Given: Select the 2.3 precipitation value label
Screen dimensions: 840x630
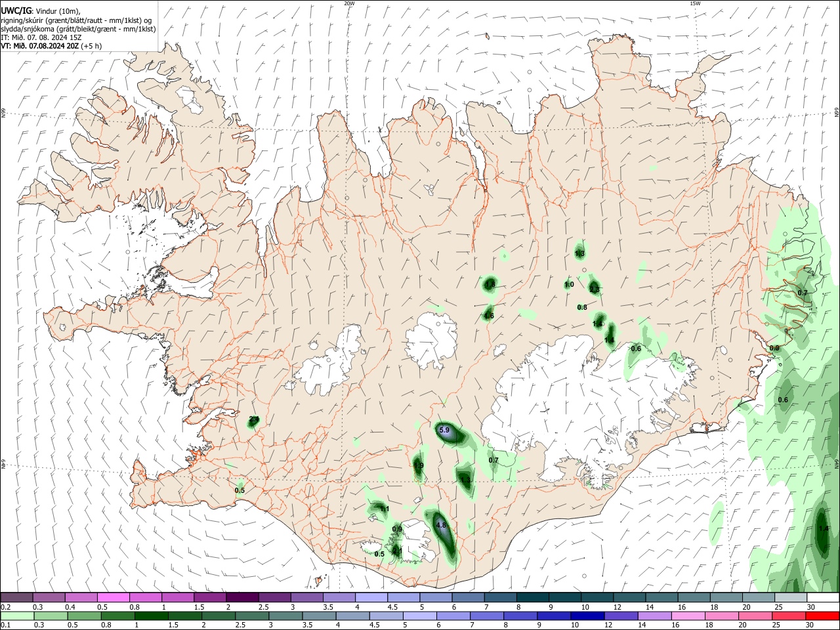Looking at the screenshot, I should [x=595, y=289].
